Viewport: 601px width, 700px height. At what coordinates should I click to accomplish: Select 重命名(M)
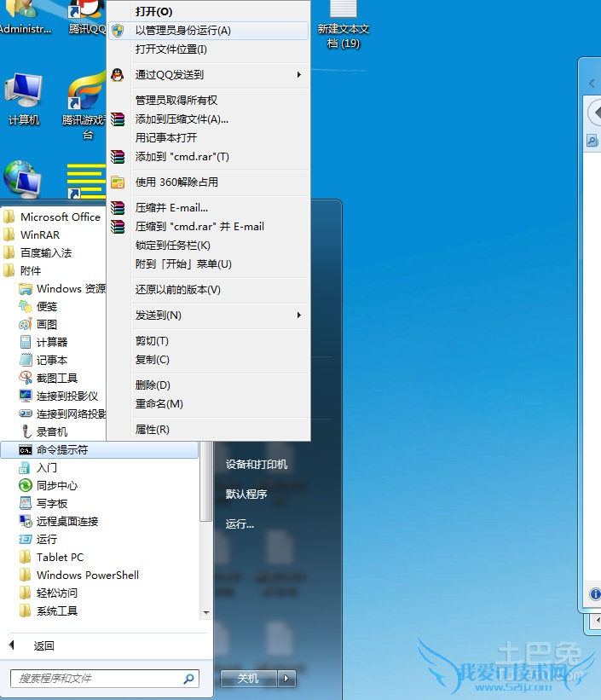point(209,404)
